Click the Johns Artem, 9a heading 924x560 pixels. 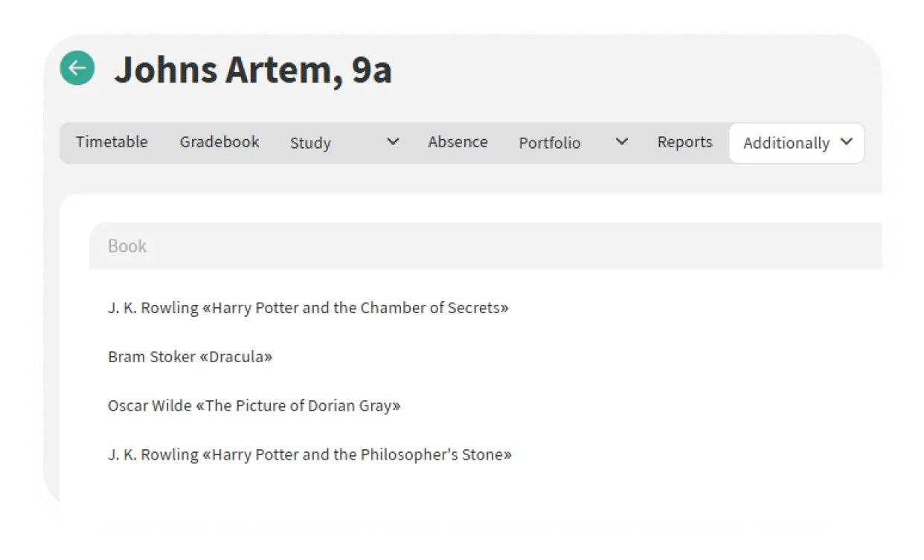(253, 70)
